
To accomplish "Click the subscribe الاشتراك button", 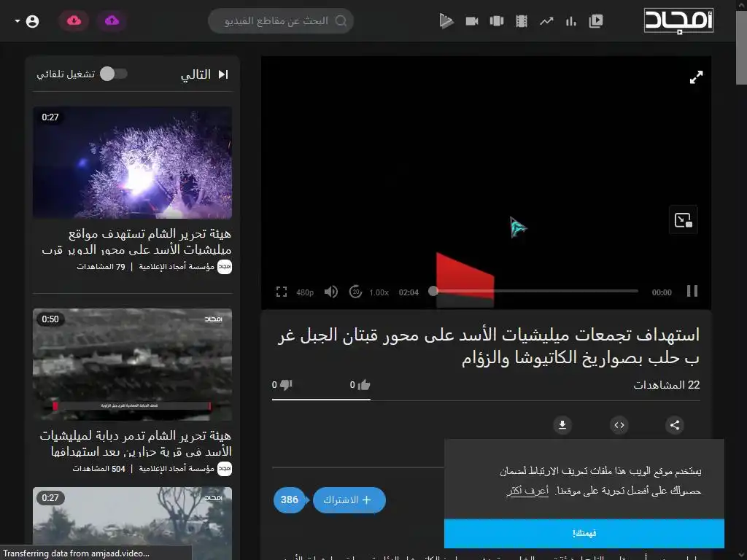I will [x=349, y=500].
